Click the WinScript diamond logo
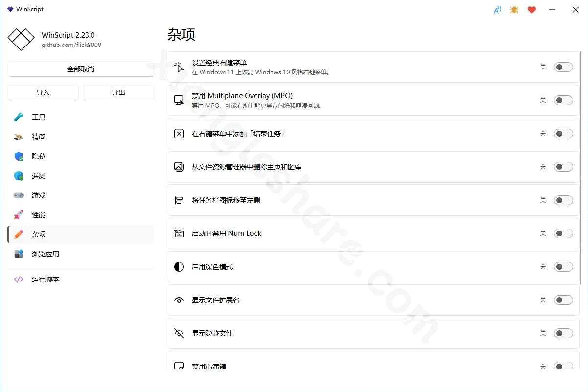 click(21, 40)
